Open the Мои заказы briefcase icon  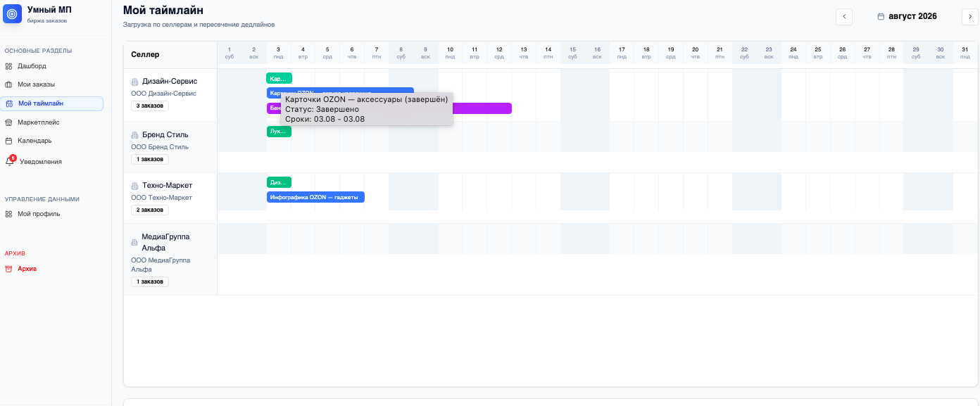(8, 84)
